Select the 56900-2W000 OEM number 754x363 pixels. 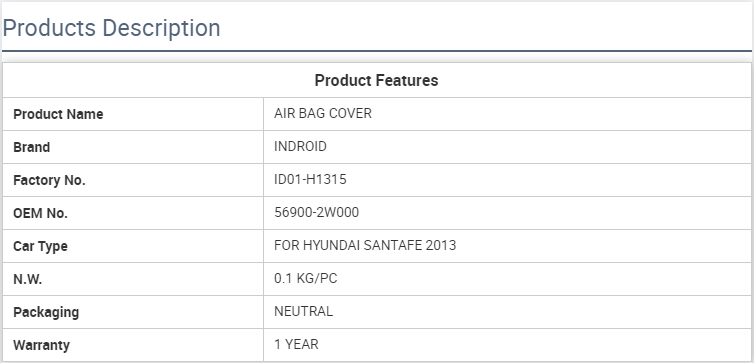316,212
